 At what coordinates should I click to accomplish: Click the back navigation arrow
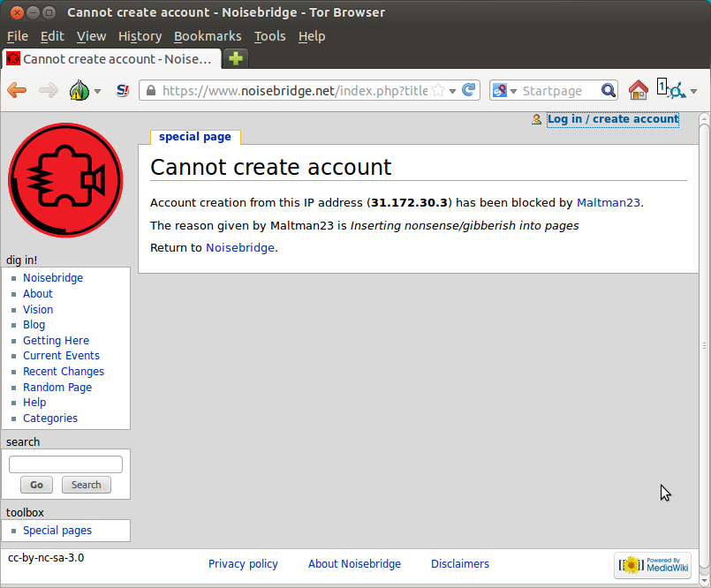click(17, 90)
